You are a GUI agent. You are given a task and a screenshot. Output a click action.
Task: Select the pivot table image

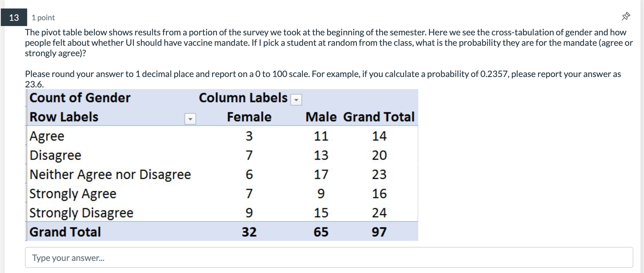point(222,164)
